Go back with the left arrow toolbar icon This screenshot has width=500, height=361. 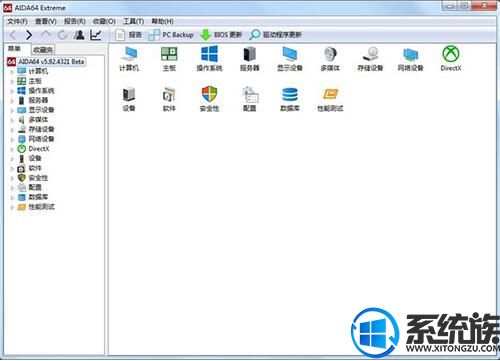pyautogui.click(x=13, y=35)
